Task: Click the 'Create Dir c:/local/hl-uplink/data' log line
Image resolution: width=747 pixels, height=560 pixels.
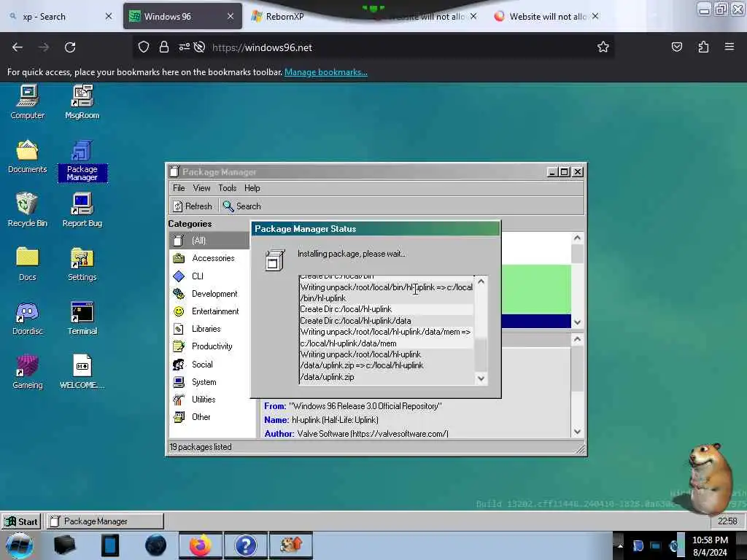Action: tap(355, 321)
